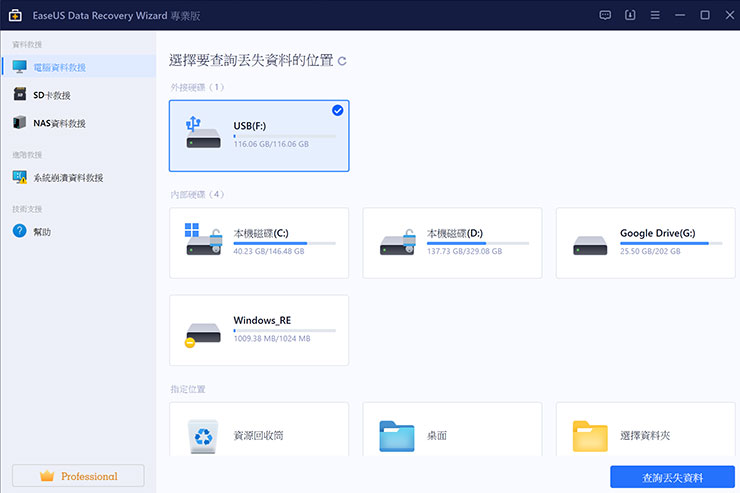740x493 pixels.
Task: Click the import scan session icon in title bar
Action: point(630,15)
